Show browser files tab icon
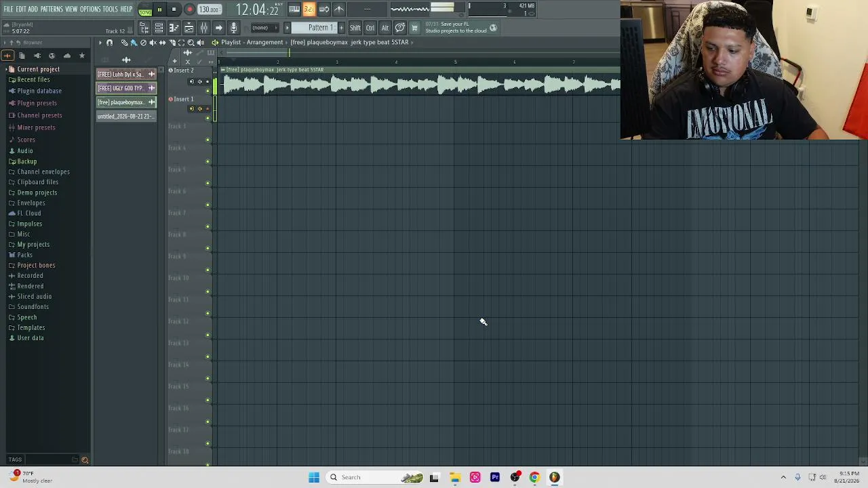 (22, 56)
